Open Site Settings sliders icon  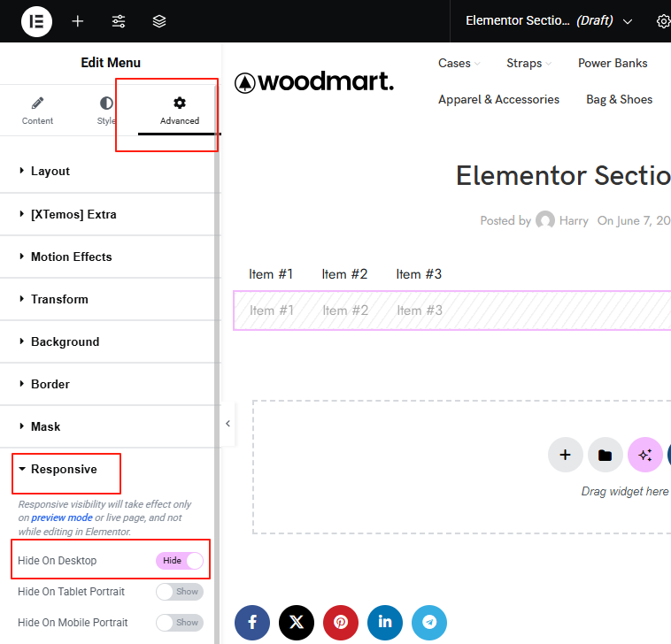pyautogui.click(x=119, y=21)
